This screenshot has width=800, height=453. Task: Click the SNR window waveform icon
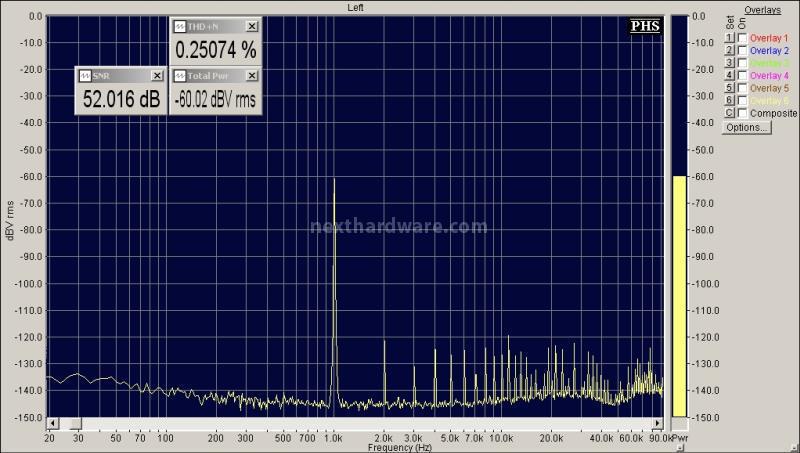click(85, 76)
